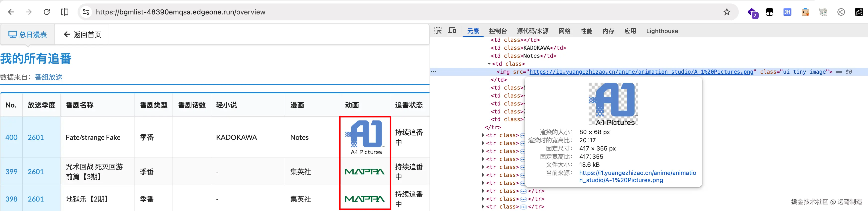Click the A-1 Pictures preview in the tooltip
Image resolution: width=868 pixels, height=211 pixels.
(614, 104)
